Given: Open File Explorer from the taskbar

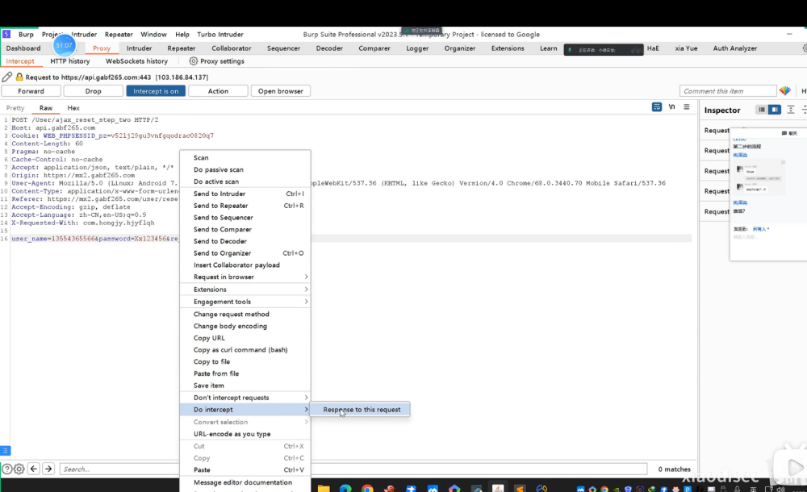Looking at the screenshot, I should (x=323, y=488).
